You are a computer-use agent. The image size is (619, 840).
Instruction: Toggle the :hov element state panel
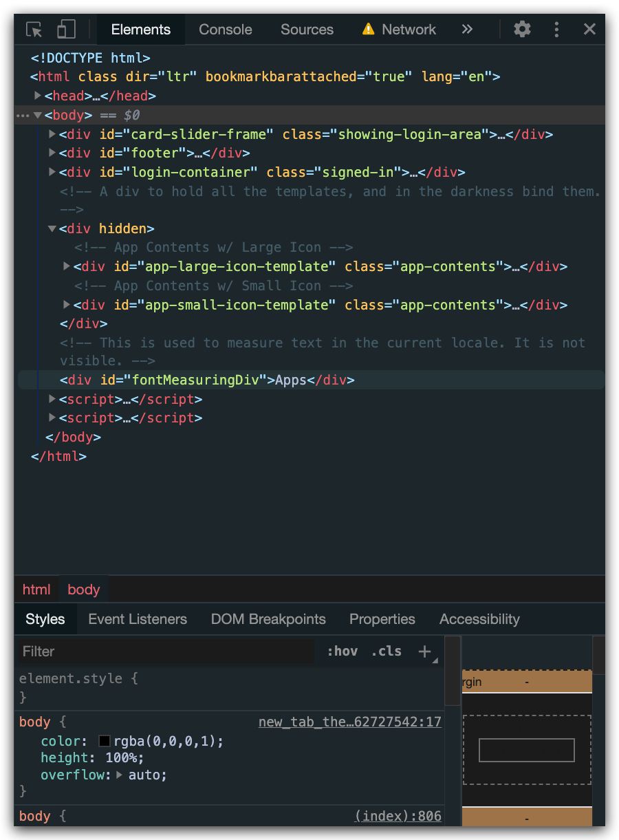pyautogui.click(x=342, y=651)
